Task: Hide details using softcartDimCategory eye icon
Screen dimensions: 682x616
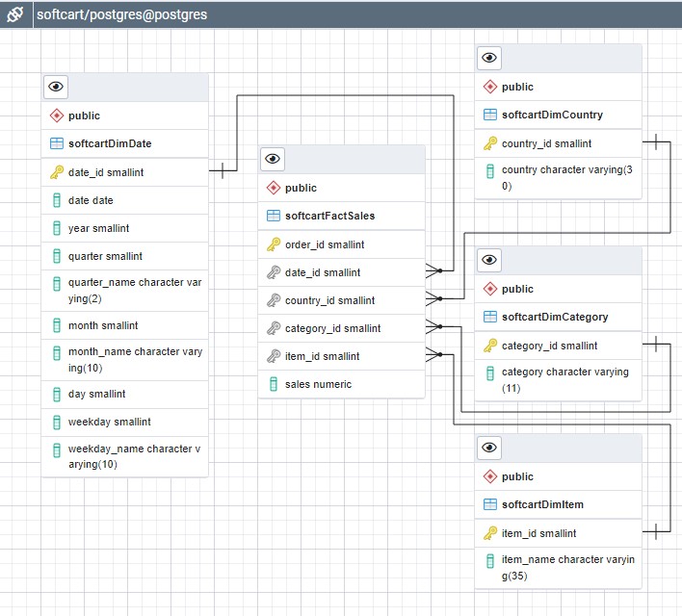Action: pyautogui.click(x=490, y=260)
